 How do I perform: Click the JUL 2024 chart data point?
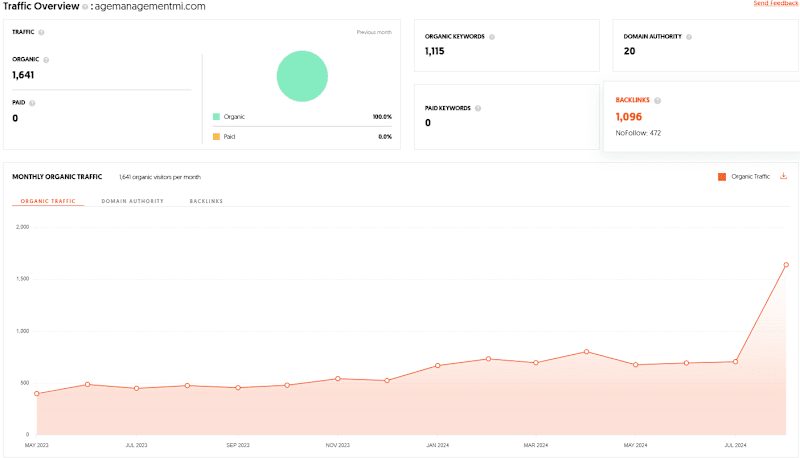[x=736, y=362]
